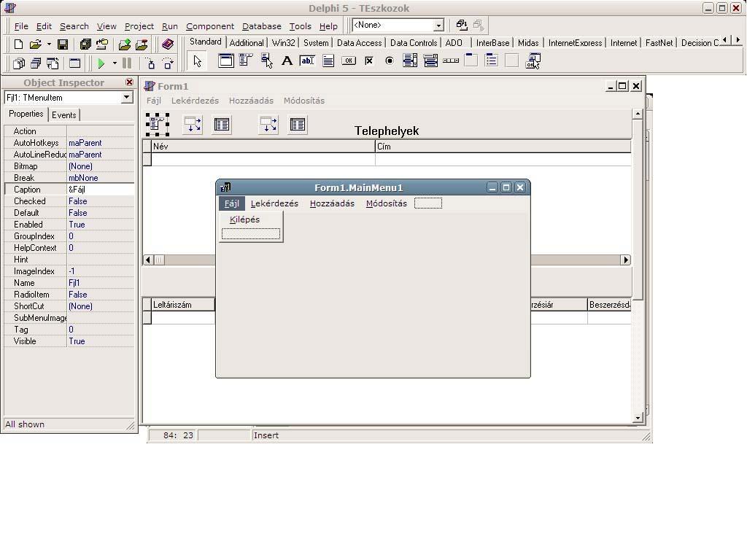Click the Leltáriszám column header
Image resolution: width=747 pixels, height=560 pixels.
[x=183, y=305]
